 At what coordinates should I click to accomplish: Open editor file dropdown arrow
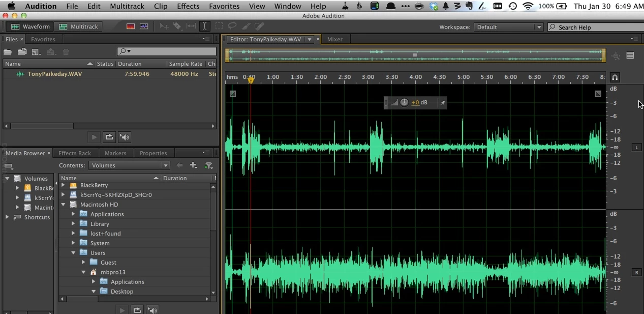tap(309, 39)
